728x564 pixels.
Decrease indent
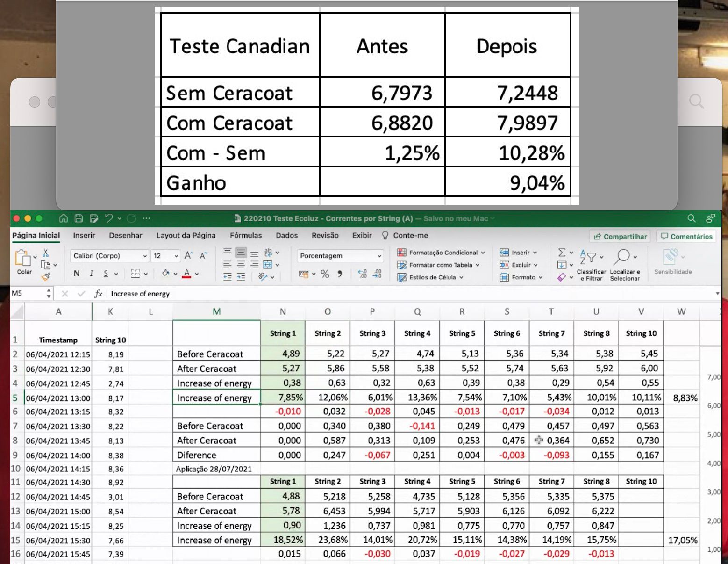[x=227, y=277]
